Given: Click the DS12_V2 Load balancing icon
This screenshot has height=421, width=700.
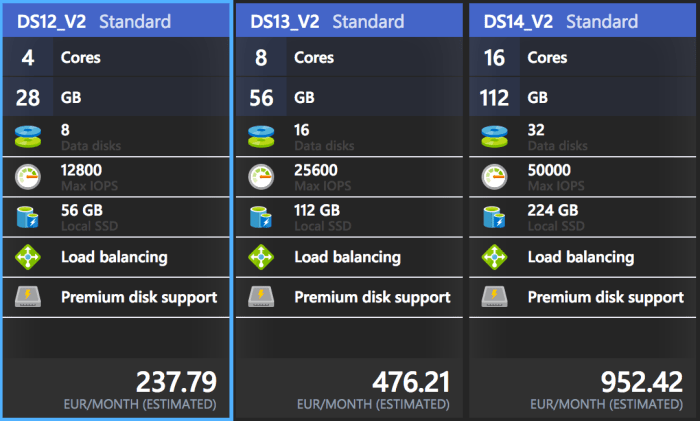Looking at the screenshot, I should click(28, 257).
